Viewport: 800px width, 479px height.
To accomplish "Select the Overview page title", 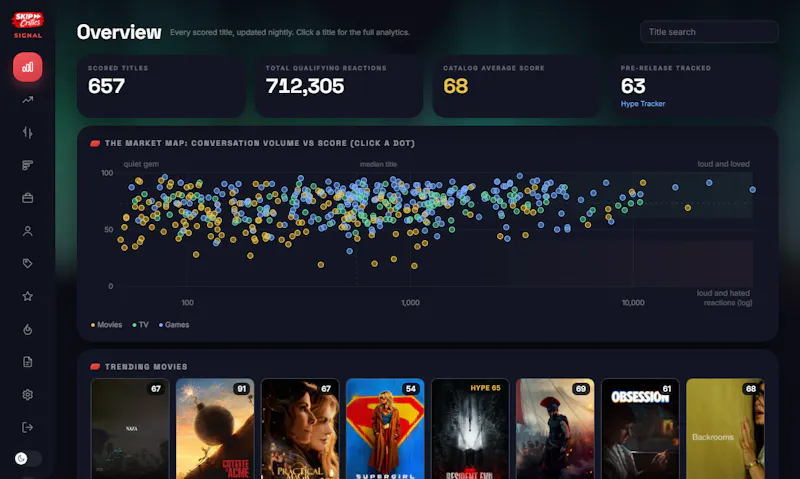I will [x=119, y=32].
